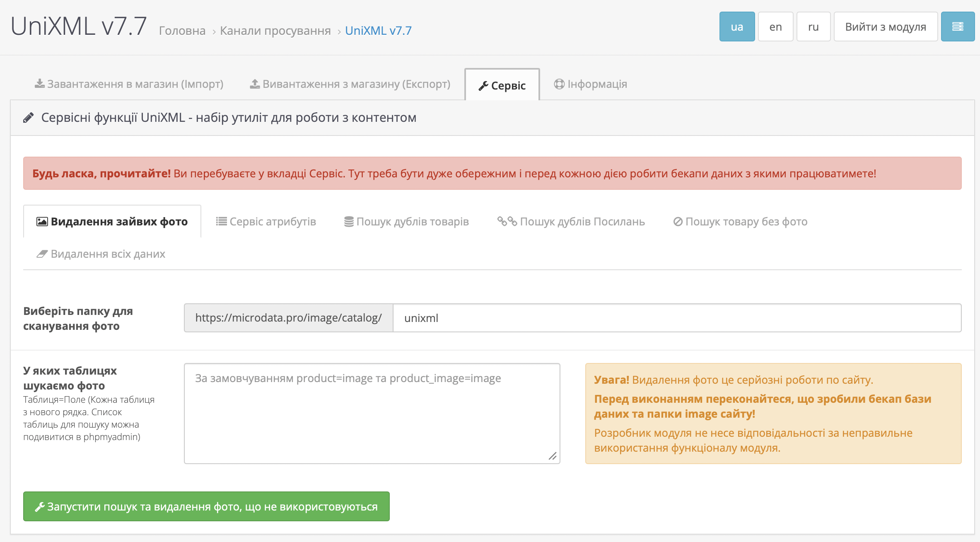Open Канали просування breadcrumb link
Viewport: 980px width, 542px height.
[275, 31]
